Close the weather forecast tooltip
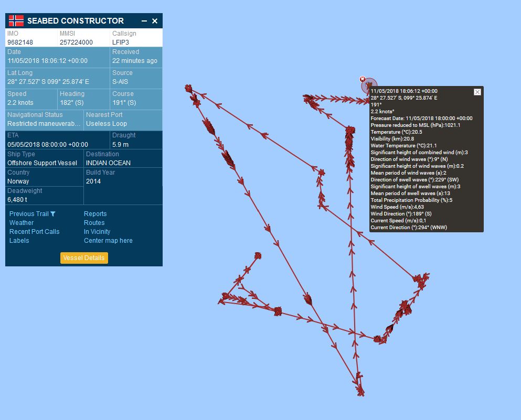 [477, 92]
